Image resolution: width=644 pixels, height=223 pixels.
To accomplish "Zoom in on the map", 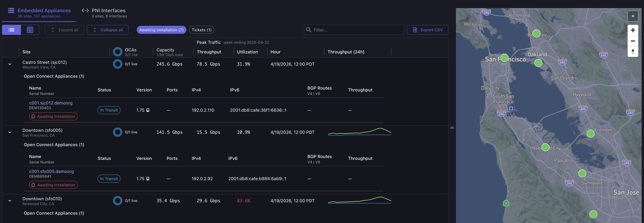I will pos(633,30).
